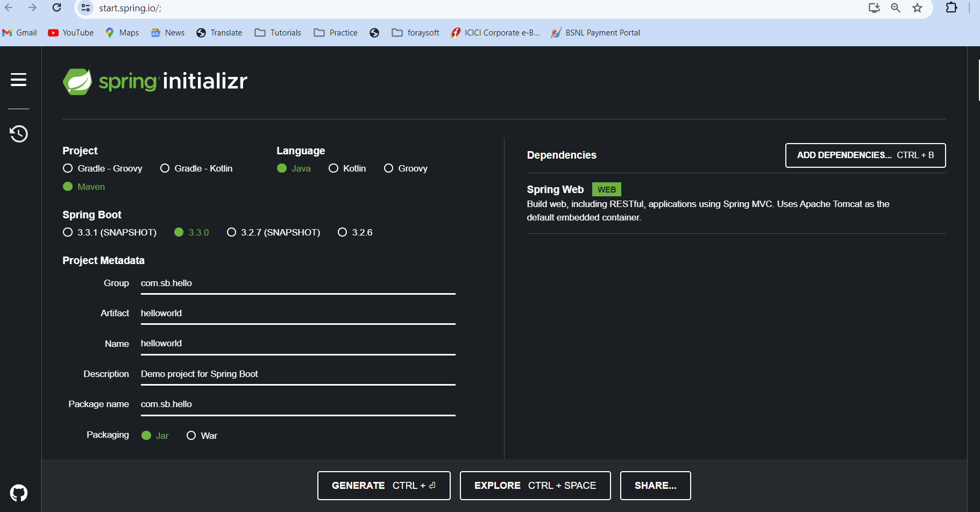The width and height of the screenshot is (980, 512).
Task: Click the Spring Initializr logo
Action: pyautogui.click(x=155, y=81)
